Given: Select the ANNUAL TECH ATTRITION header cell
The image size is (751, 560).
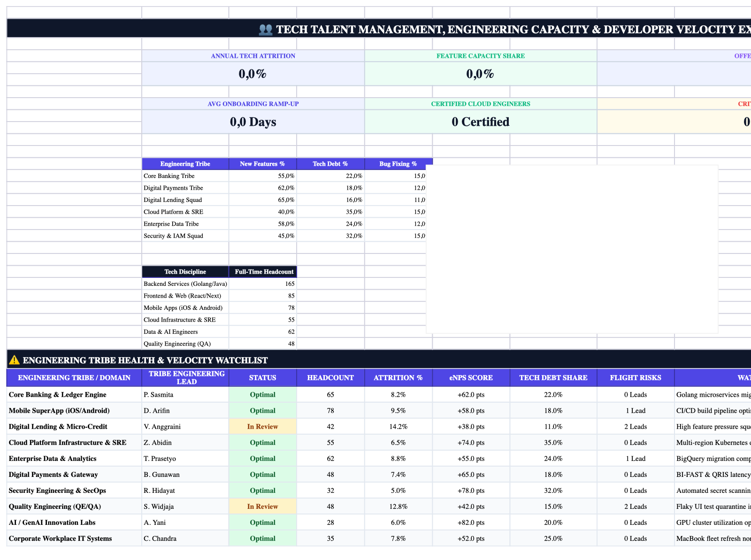Looking at the screenshot, I should tap(253, 56).
